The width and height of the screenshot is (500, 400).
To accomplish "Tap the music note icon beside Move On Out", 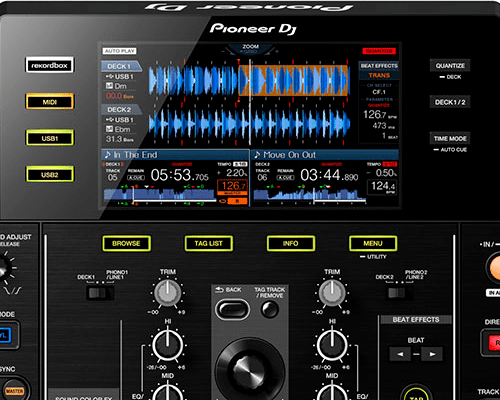I will (x=257, y=155).
